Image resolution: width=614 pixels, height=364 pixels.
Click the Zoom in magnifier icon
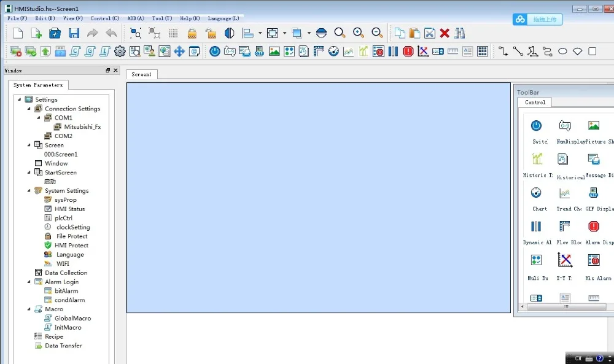coord(359,33)
